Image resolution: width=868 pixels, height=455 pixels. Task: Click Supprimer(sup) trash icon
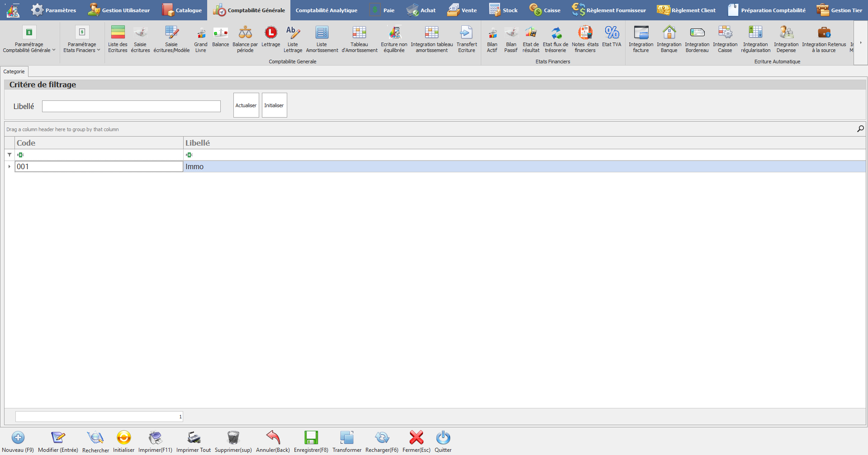[233, 438]
